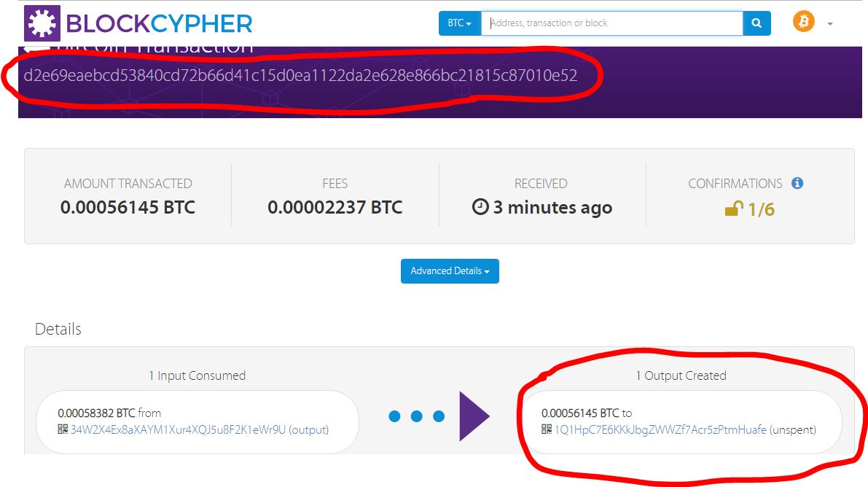Click the unlocked padlock confirmations icon
868x487 pixels.
coord(733,209)
